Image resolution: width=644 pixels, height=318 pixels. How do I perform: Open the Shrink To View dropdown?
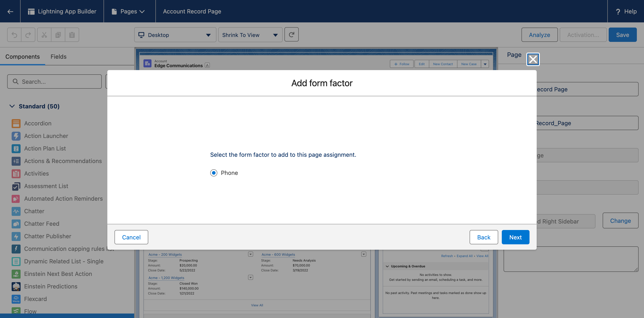tap(250, 35)
